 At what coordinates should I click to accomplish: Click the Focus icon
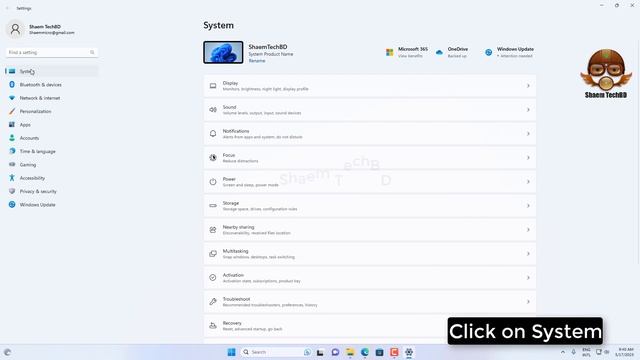coord(213,158)
